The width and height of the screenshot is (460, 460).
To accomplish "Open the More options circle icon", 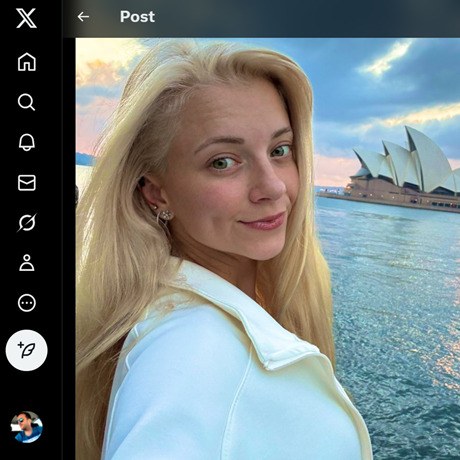I will pos(27,303).
